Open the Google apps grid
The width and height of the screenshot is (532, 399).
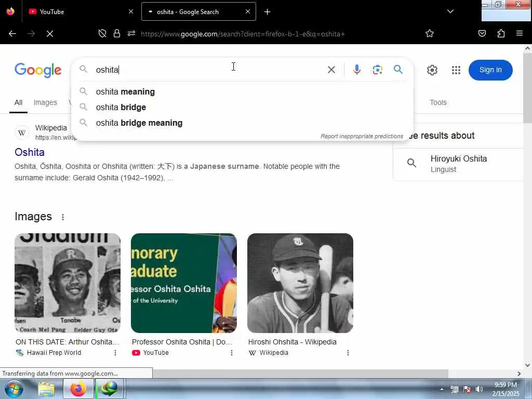(456, 70)
